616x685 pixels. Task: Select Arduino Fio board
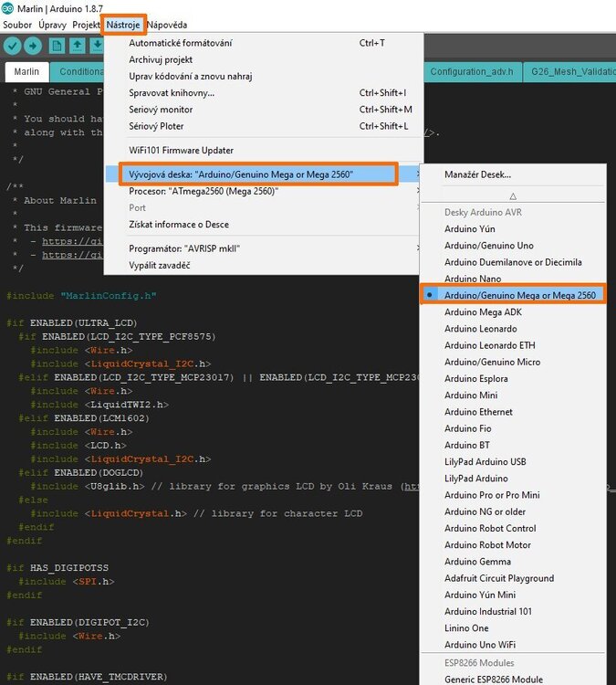(513, 428)
